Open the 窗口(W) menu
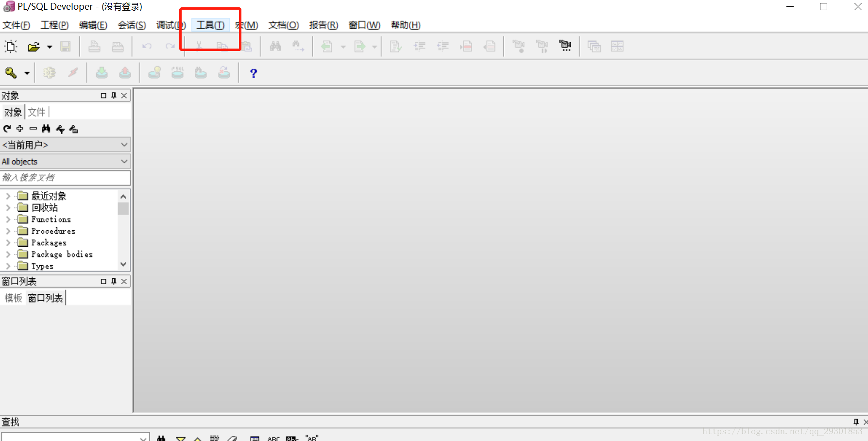This screenshot has height=441, width=868. point(364,25)
